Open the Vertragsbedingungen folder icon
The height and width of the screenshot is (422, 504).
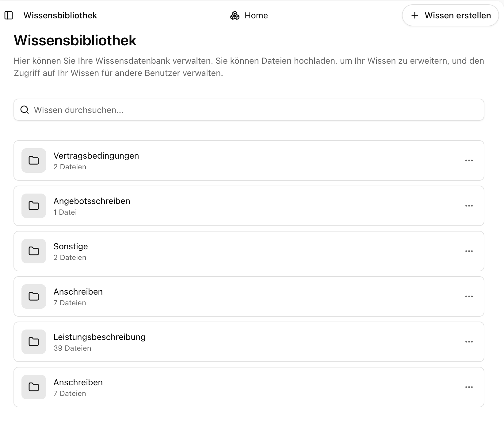[x=33, y=160]
